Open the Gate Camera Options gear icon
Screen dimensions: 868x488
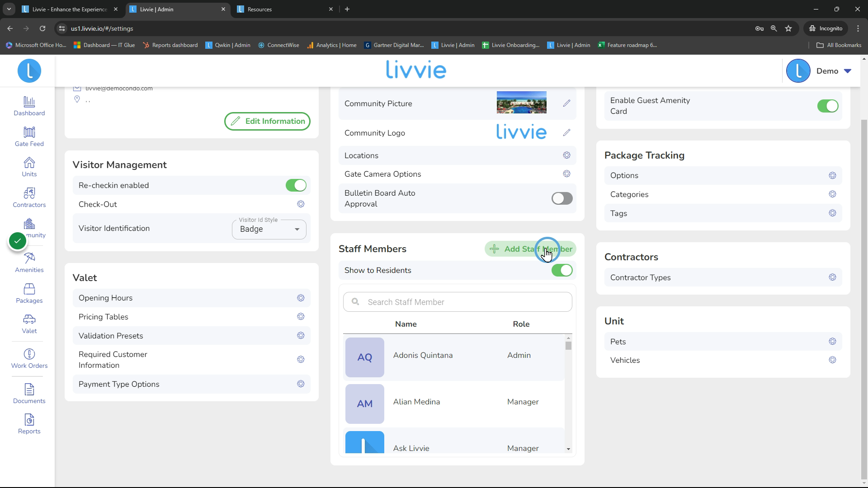[x=566, y=174]
